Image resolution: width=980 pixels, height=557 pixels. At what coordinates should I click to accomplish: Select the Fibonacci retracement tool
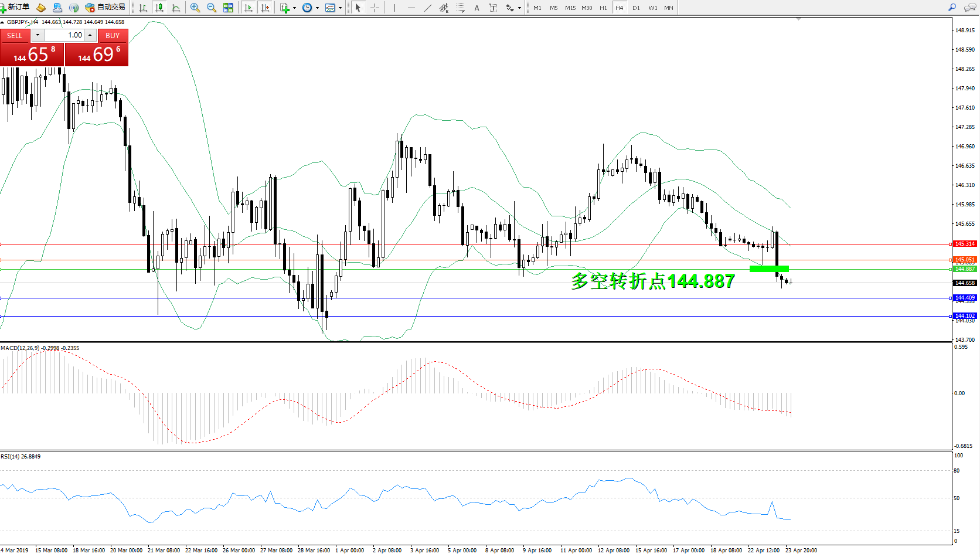click(x=461, y=8)
